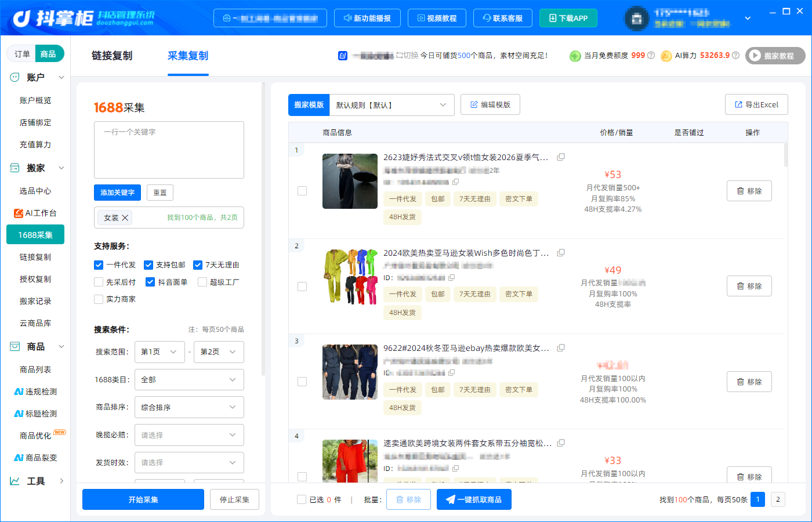The width and height of the screenshot is (812, 522).
Task: Click the blue shop icon in top info bar
Action: pyautogui.click(x=343, y=56)
